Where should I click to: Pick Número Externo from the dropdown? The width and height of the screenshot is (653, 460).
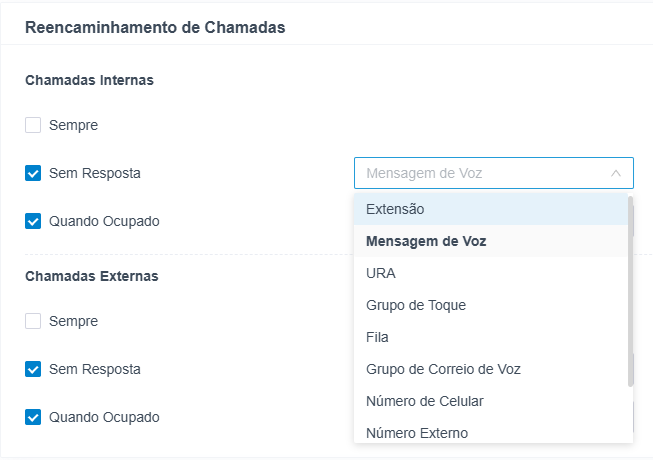[417, 433]
